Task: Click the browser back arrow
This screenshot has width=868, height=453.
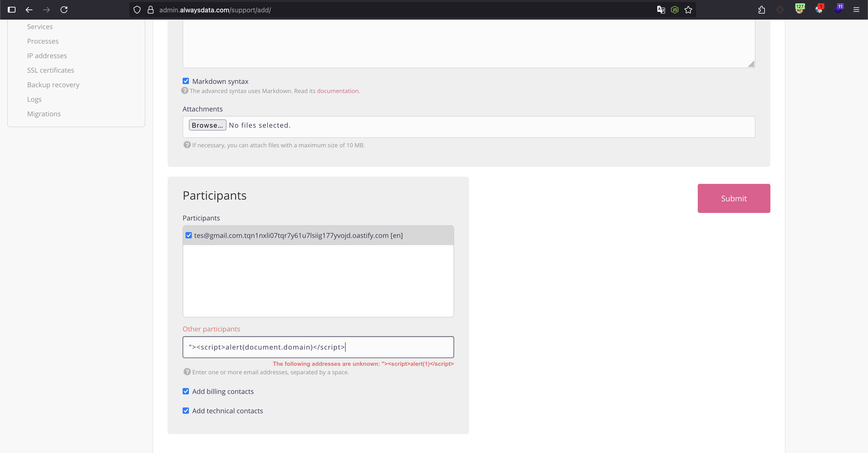Action: (x=29, y=10)
